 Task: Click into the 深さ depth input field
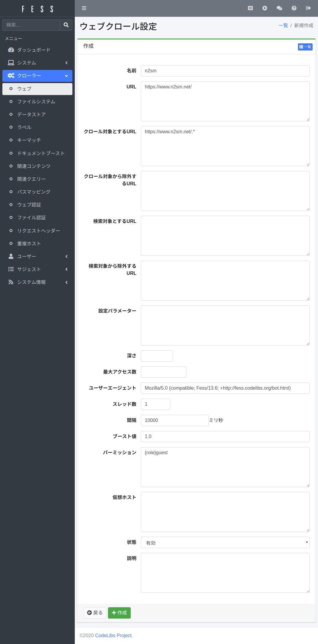pos(157,356)
